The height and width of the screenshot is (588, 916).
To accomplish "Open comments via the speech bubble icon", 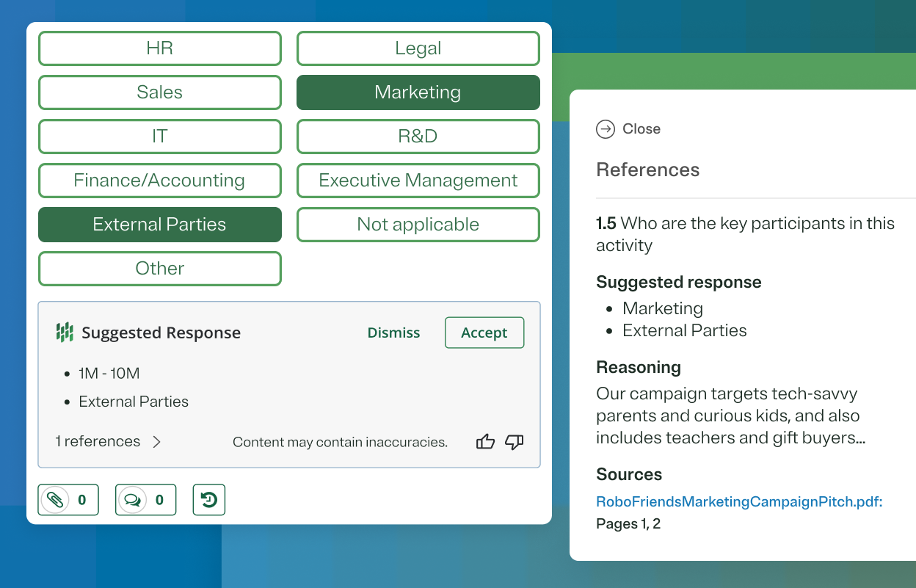I will click(x=145, y=499).
